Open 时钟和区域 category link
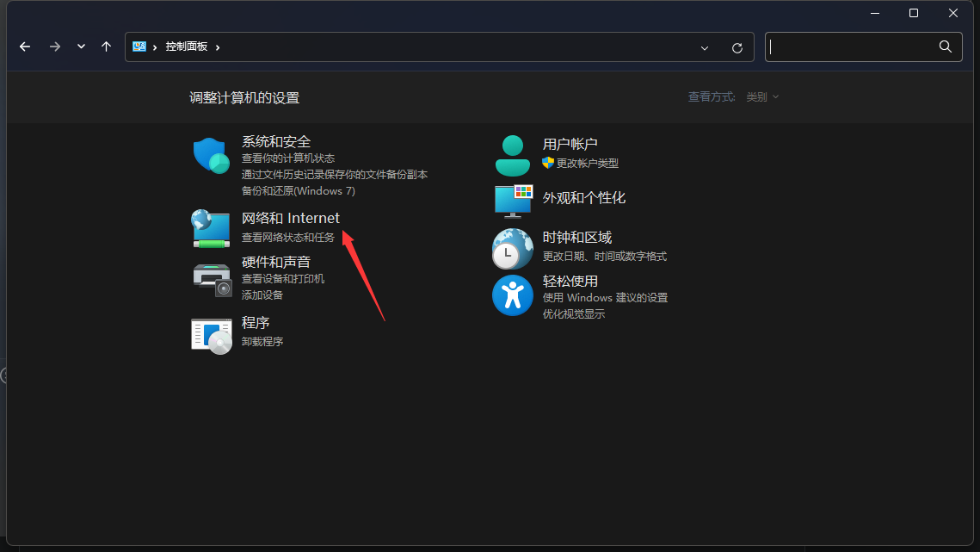 click(x=576, y=237)
